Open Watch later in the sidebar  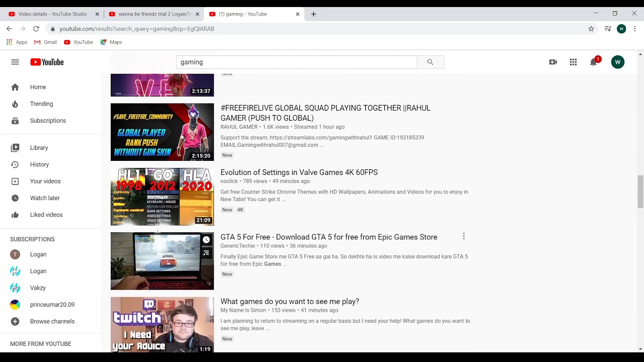point(45,198)
